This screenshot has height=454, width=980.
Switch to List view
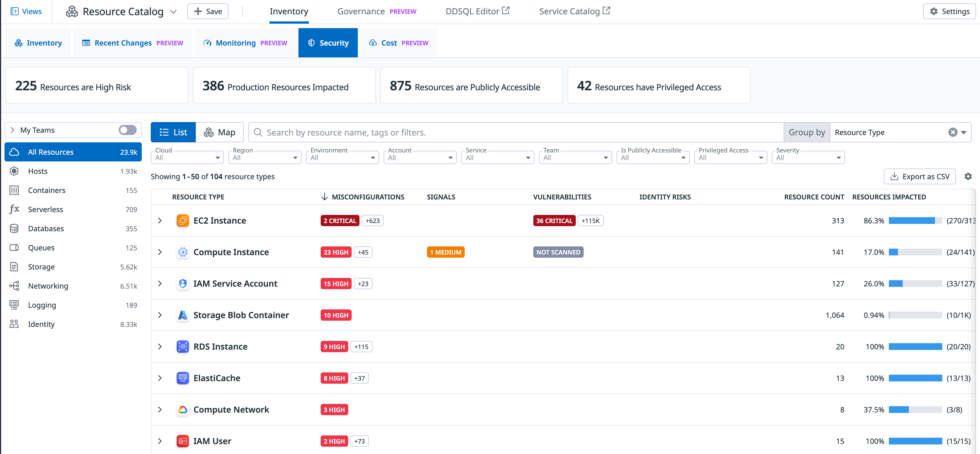173,132
